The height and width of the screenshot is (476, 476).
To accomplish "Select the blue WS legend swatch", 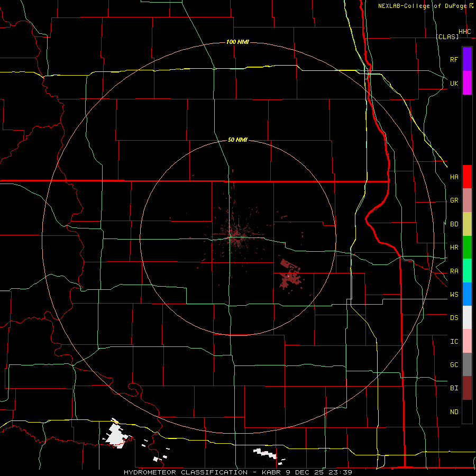I will pyautogui.click(x=467, y=294).
